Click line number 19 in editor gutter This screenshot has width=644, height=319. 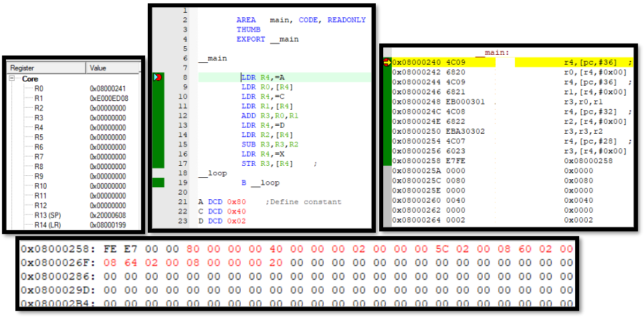pos(183,183)
